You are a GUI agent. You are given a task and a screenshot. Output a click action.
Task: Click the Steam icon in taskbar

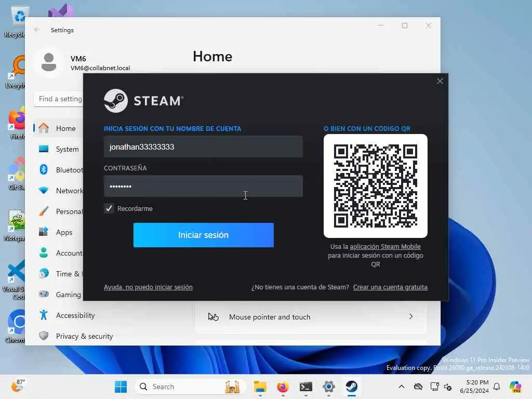tap(352, 387)
